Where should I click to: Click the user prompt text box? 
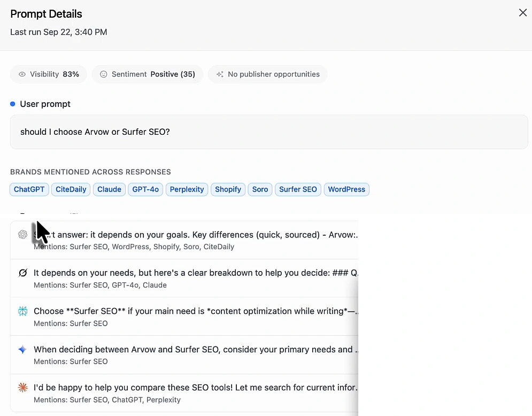pos(269,132)
